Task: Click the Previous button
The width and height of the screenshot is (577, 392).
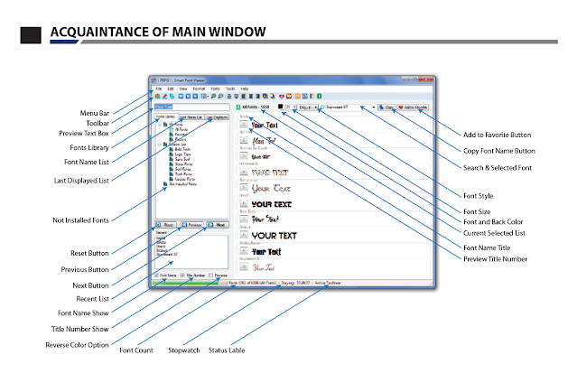Action: [x=191, y=225]
